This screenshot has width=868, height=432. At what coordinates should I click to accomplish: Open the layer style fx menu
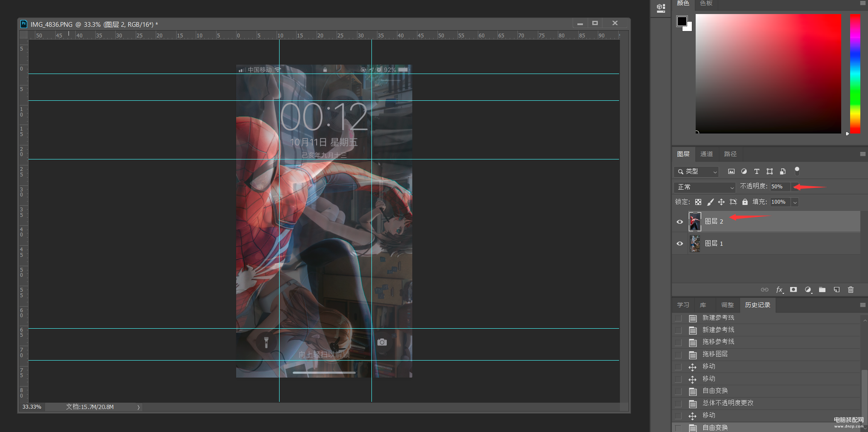779,290
